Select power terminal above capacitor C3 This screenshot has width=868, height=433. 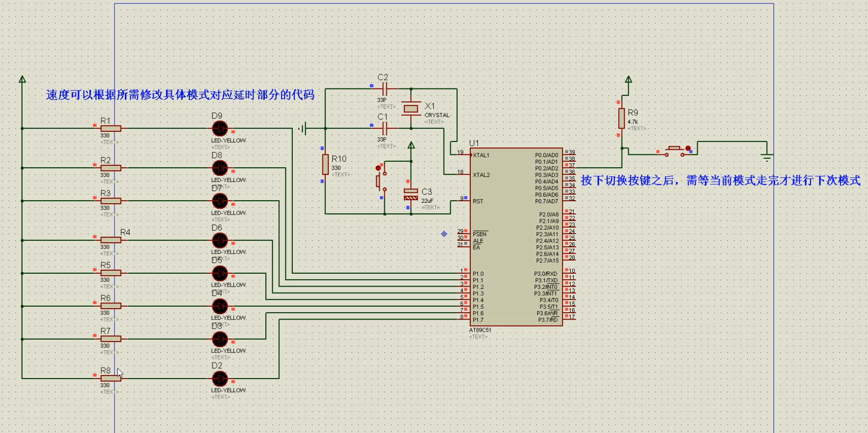click(x=411, y=145)
